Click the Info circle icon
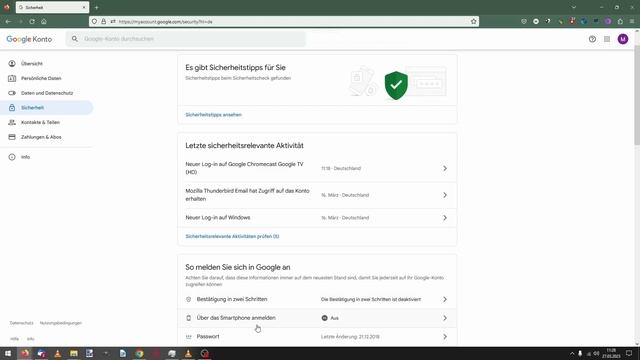This screenshot has width=640, height=360. tap(12, 157)
